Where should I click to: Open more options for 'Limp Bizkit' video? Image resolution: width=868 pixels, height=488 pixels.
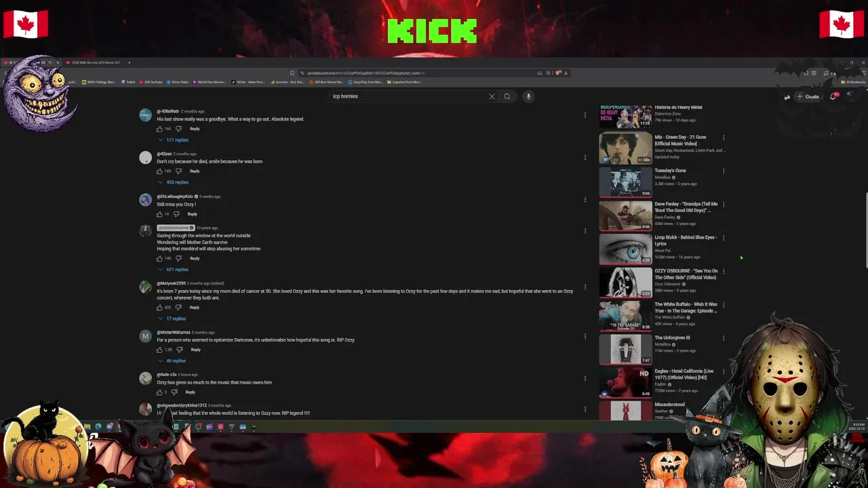point(724,238)
